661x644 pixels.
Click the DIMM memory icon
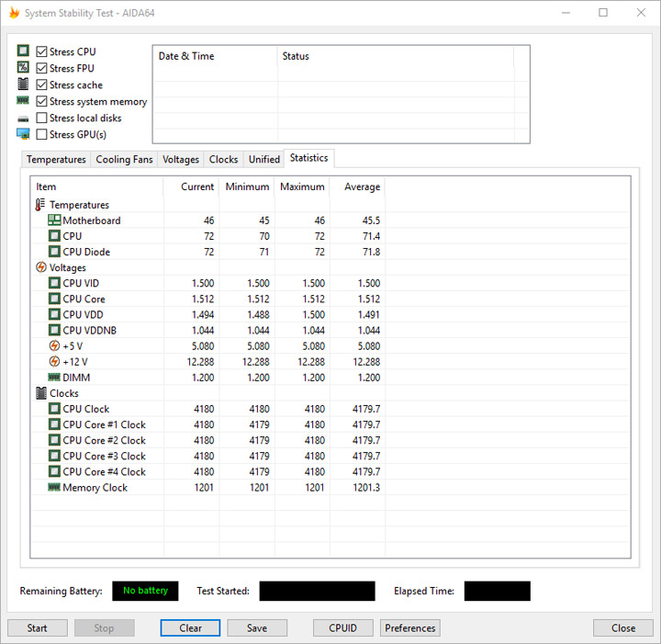(x=54, y=377)
